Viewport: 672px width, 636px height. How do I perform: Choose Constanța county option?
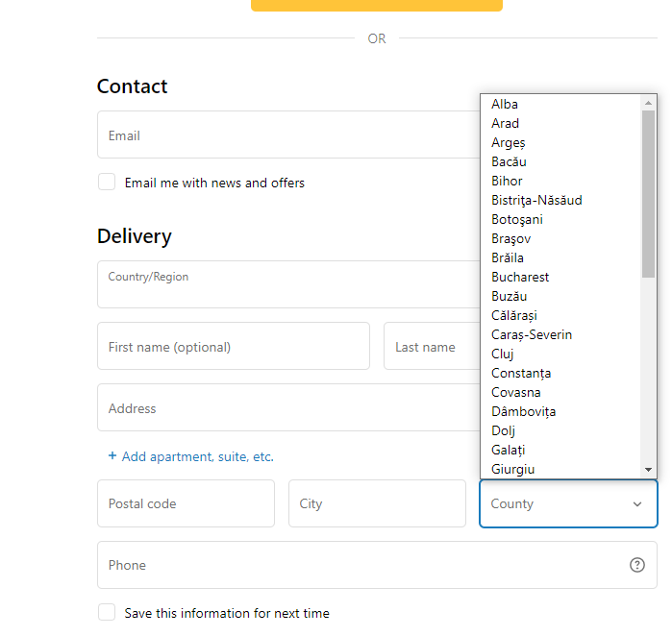coord(560,374)
